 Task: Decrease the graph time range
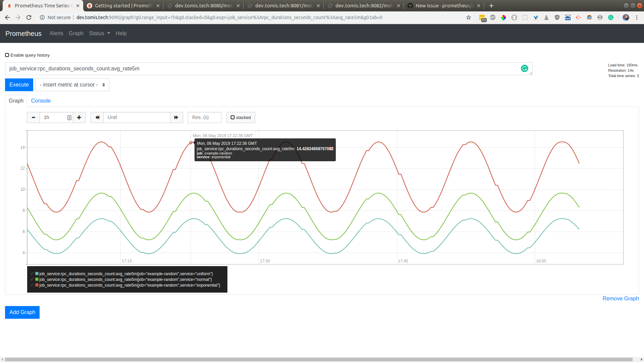[x=34, y=117]
